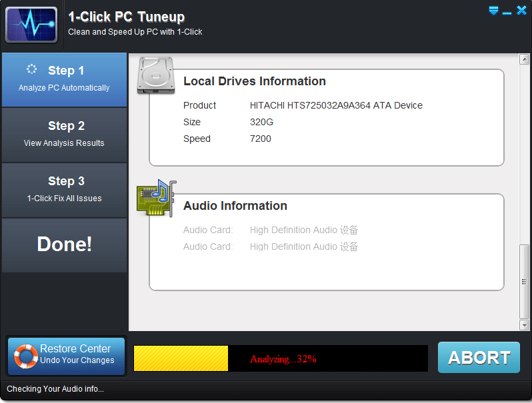Click the Product label
532x403 pixels.
point(199,105)
